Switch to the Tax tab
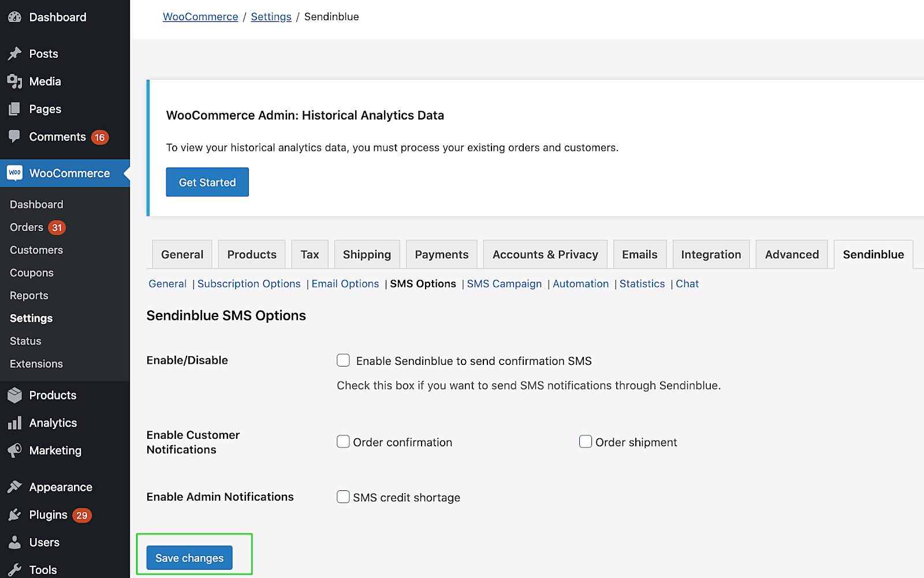The image size is (924, 578). 310,255
